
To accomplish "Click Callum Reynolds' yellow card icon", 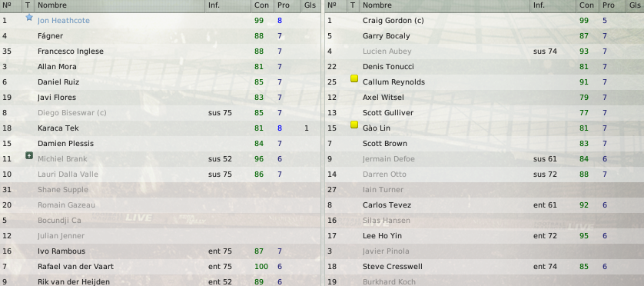I will 354,78.
